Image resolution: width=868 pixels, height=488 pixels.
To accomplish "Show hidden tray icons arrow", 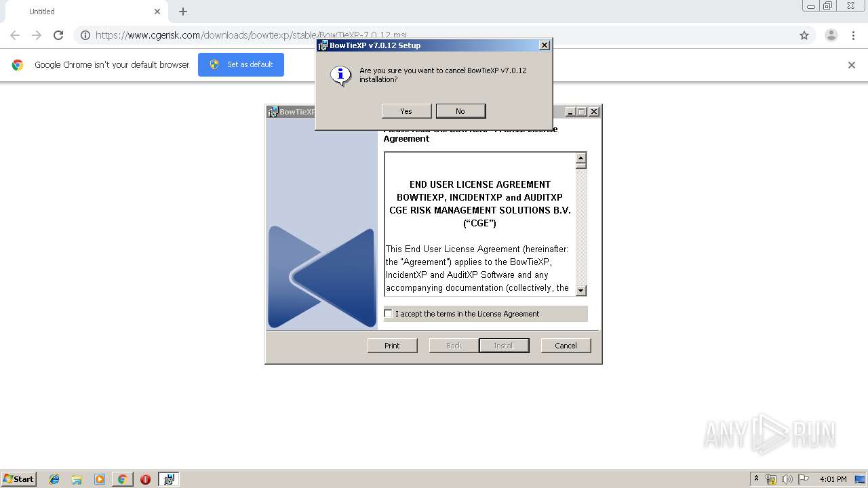I will pos(756,479).
